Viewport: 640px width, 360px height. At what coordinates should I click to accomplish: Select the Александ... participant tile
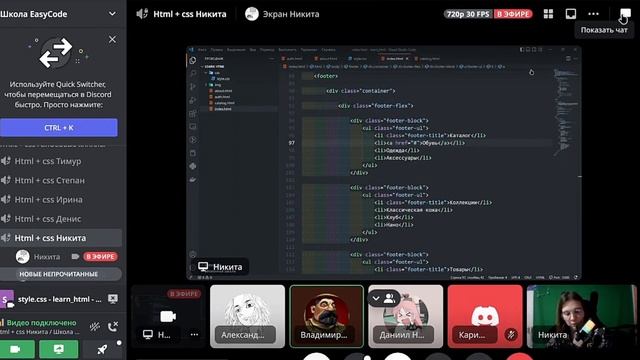[247, 316]
